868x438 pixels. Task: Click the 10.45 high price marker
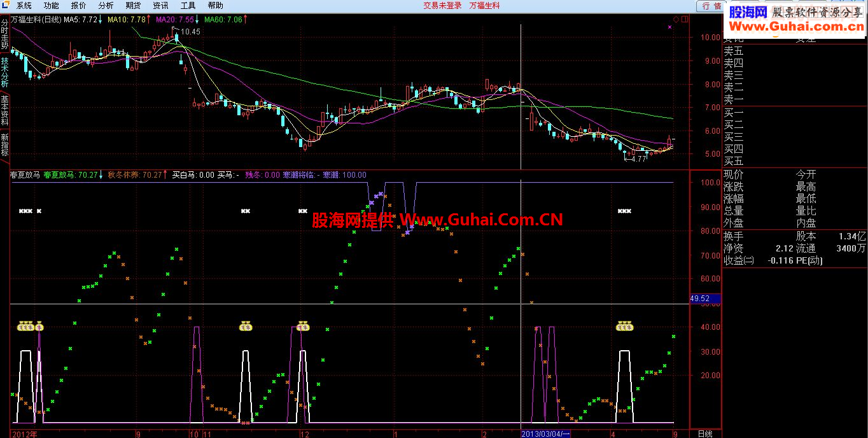click(190, 31)
